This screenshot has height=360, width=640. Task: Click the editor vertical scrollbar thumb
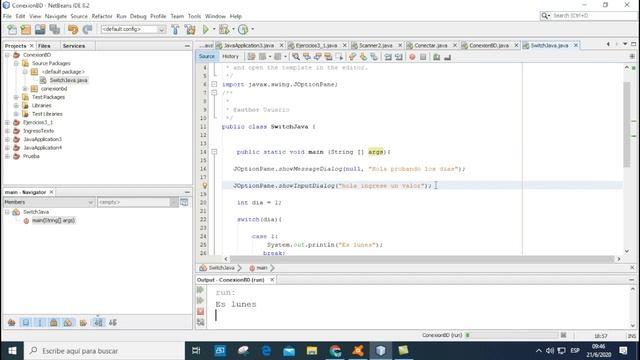click(627, 124)
